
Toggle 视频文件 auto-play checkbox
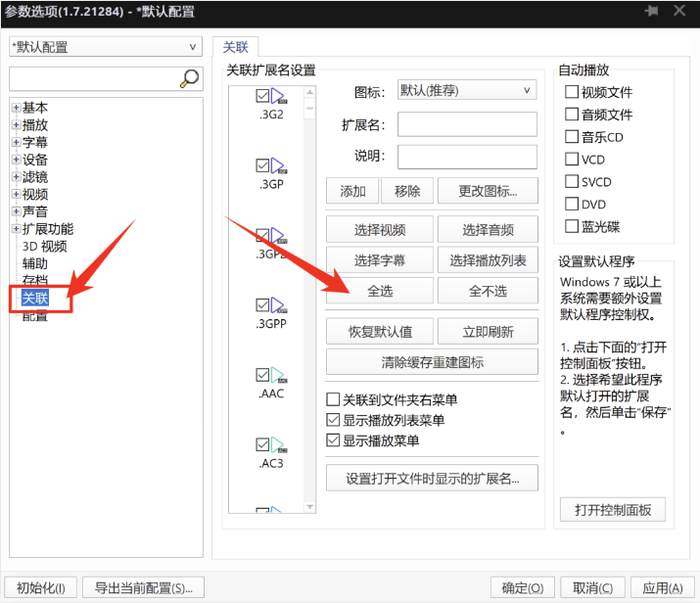click(572, 92)
